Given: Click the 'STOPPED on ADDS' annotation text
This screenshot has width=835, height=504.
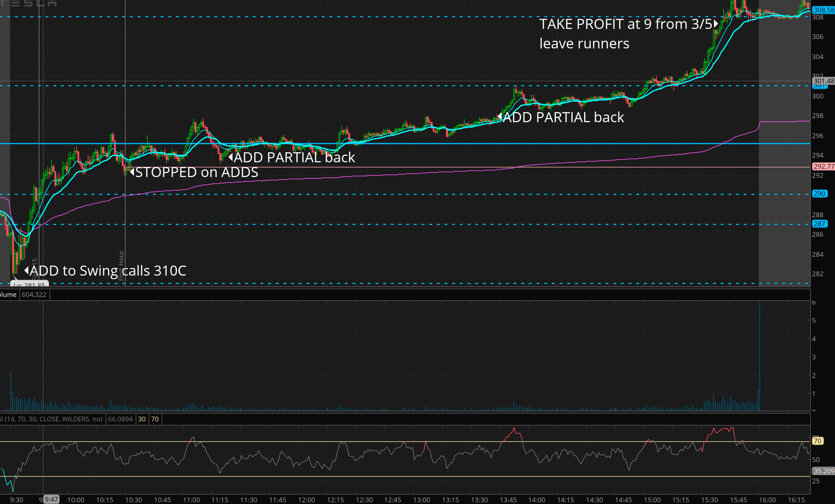Looking at the screenshot, I should pyautogui.click(x=197, y=172).
